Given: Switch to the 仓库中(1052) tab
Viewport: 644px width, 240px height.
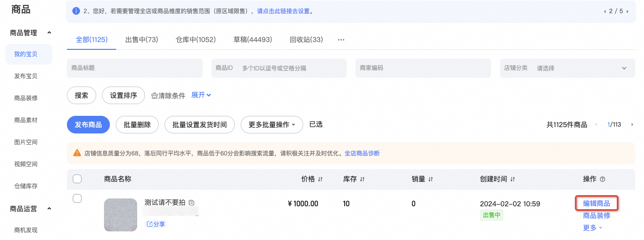Looking at the screenshot, I should (196, 40).
